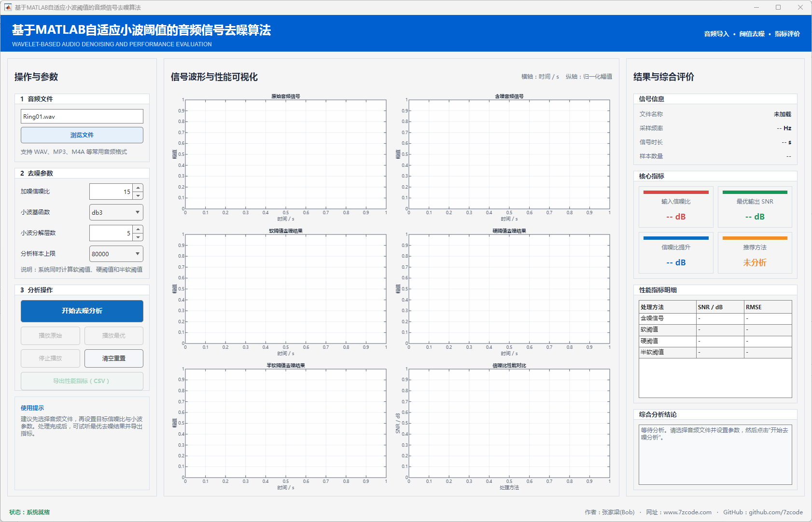Click the 文件名称 value 未加载
This screenshot has width=812, height=522.
click(783, 114)
